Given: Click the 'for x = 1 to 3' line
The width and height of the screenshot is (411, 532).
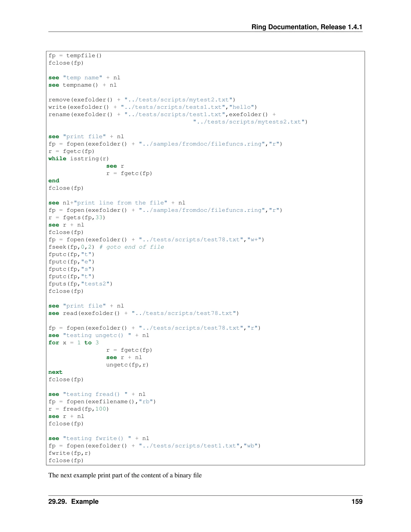Looking at the screenshot, I should 73,342.
